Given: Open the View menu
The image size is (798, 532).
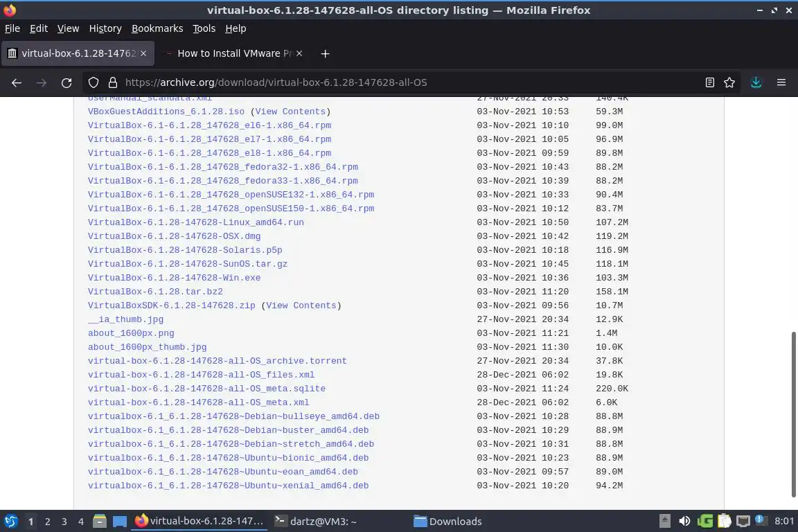Looking at the screenshot, I should 68,28.
